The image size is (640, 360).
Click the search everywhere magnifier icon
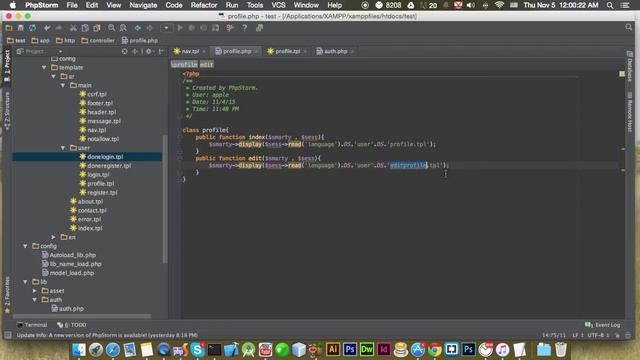click(x=629, y=27)
